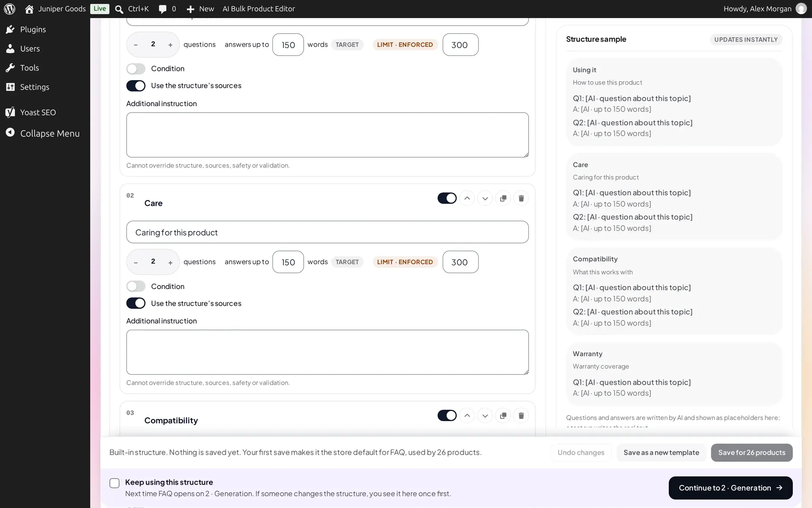The width and height of the screenshot is (812, 508).
Task: Click Undo changes button
Action: click(581, 453)
